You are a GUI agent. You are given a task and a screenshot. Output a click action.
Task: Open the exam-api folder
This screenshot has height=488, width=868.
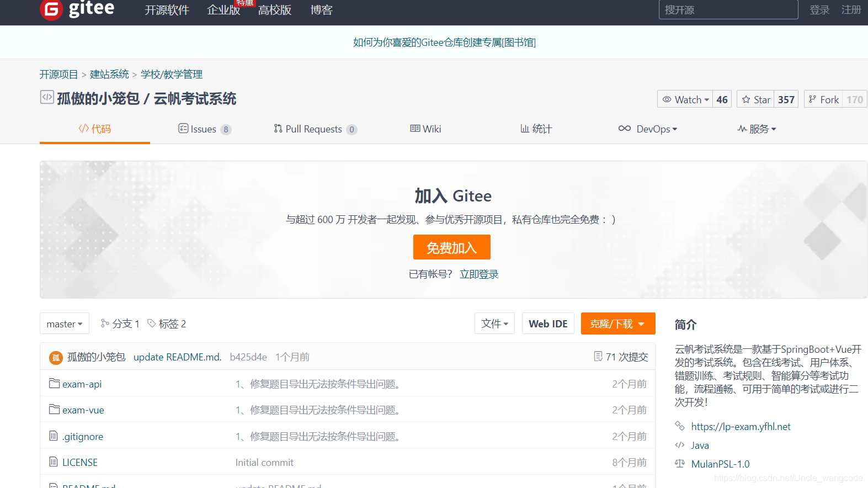82,384
